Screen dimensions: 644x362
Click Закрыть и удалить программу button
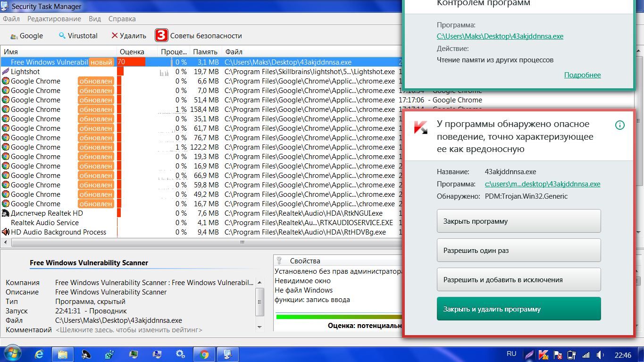[519, 309]
